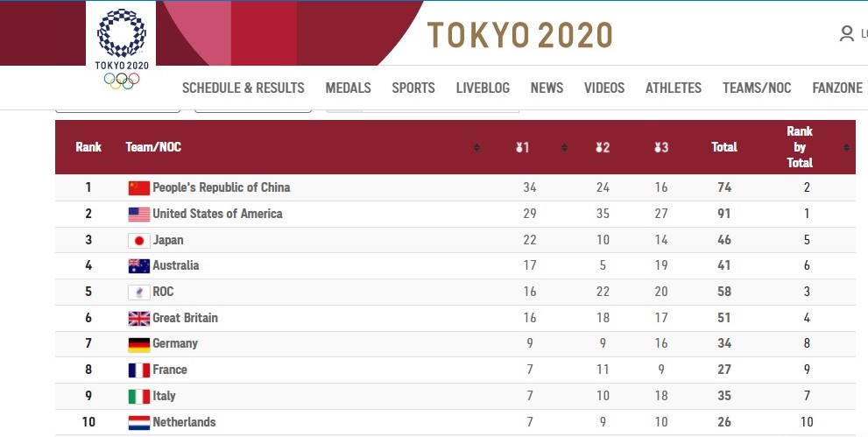Viewport: 868px width, 437px height.
Task: Click the user login profile icon
Action: 846,34
